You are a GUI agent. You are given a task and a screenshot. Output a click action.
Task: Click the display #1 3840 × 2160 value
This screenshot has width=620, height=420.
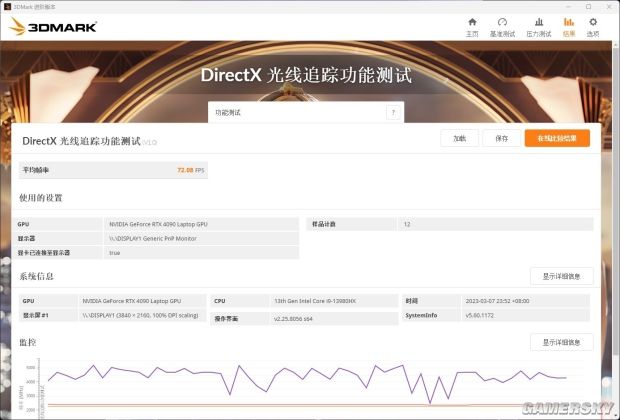point(140,315)
